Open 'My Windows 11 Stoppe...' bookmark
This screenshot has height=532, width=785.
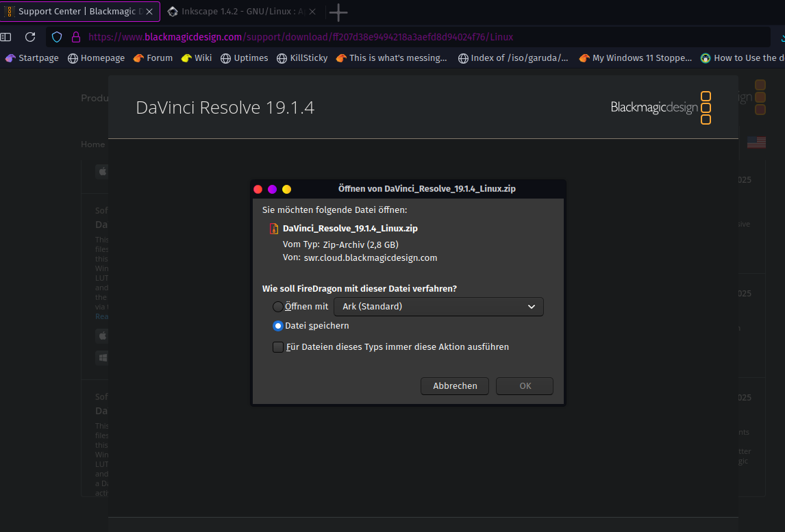pos(635,58)
